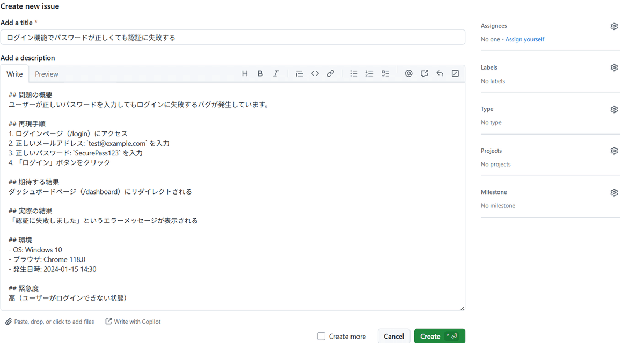Enable the Create more checkbox
The width and height of the screenshot is (644, 343).
[x=321, y=336]
